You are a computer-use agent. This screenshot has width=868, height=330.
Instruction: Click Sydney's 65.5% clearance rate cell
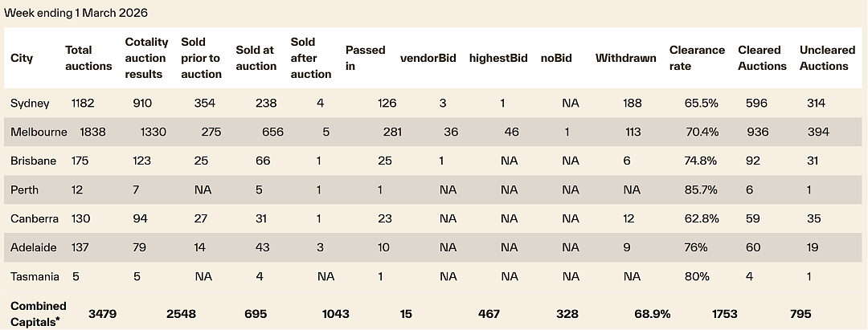[702, 104]
